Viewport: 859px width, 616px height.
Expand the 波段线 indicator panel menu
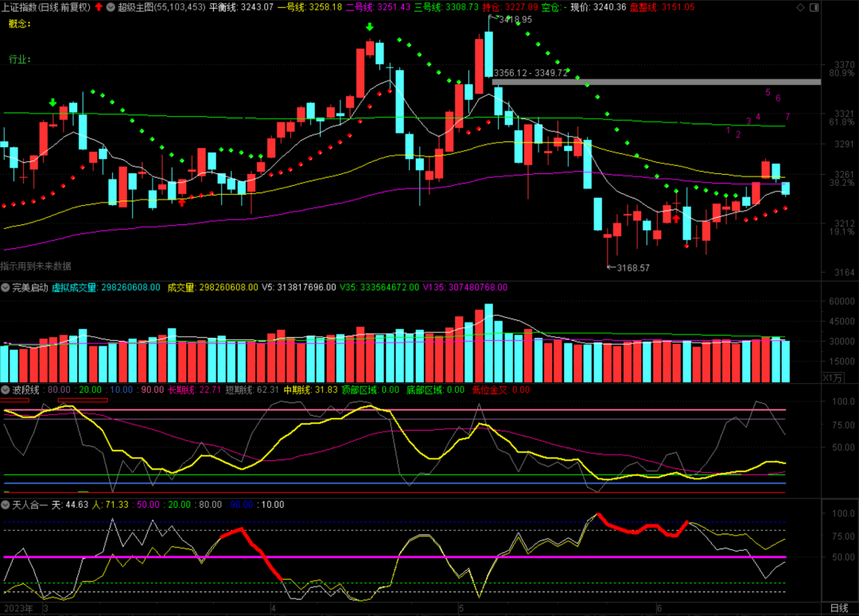(x=6, y=389)
